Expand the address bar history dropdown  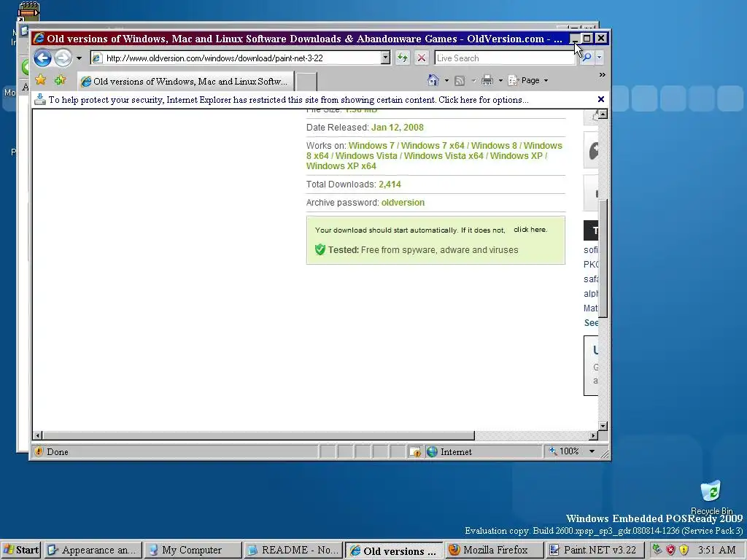[385, 58]
